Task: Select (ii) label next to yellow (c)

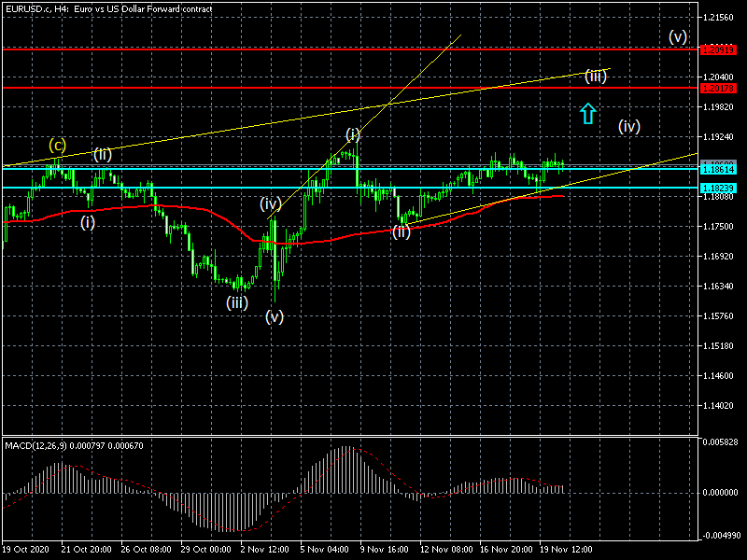Action: click(x=103, y=154)
